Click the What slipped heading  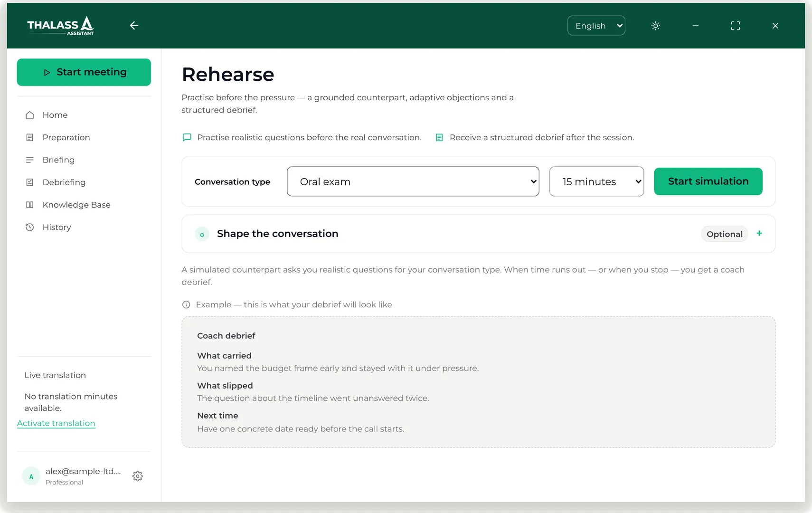225,386
